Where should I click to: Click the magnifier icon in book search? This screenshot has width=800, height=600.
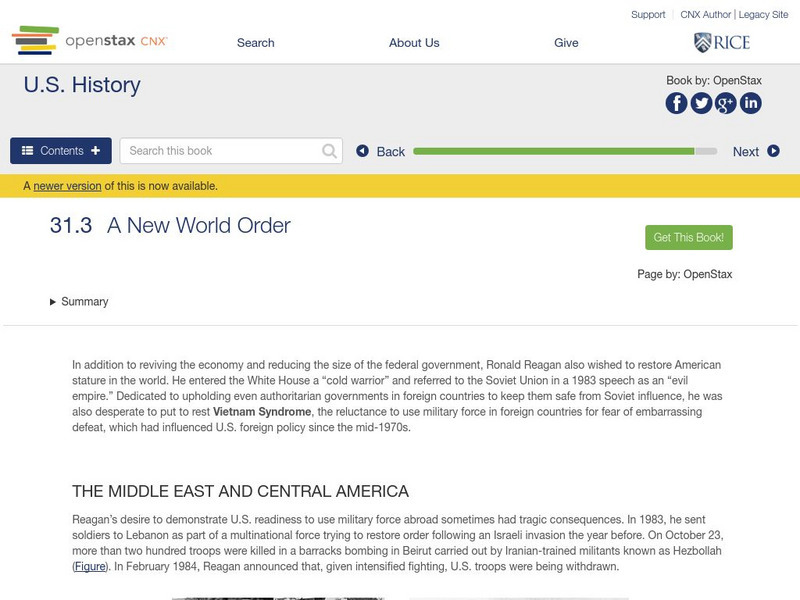point(329,151)
